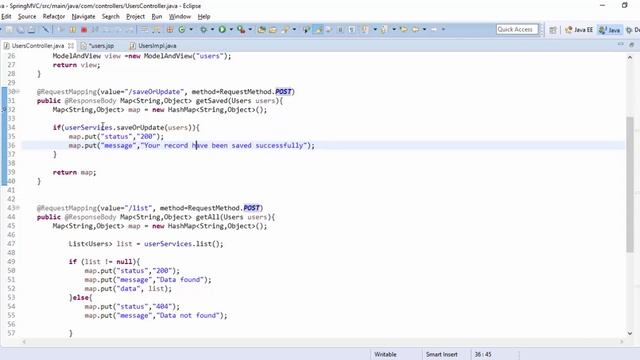Toggle the highlighted Mark Occurrences toolbar icon
Screen dimensions: 640x360
click(x=318, y=29)
